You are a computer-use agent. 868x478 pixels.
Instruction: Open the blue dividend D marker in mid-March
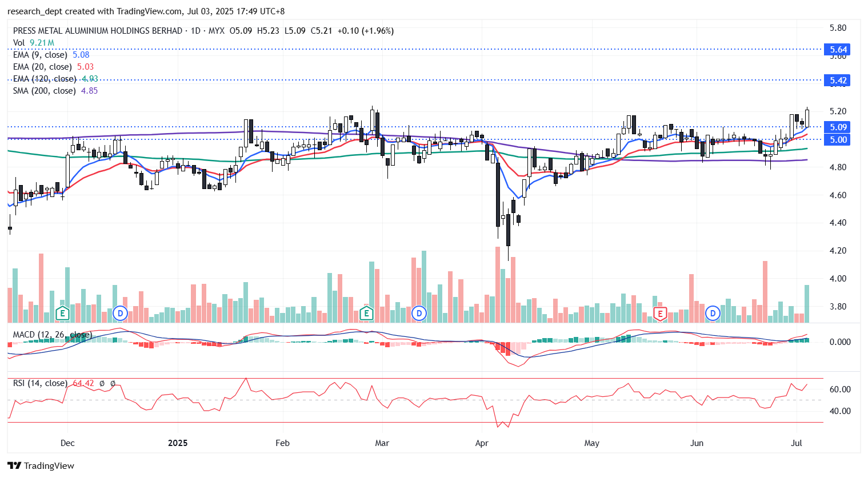click(x=419, y=313)
